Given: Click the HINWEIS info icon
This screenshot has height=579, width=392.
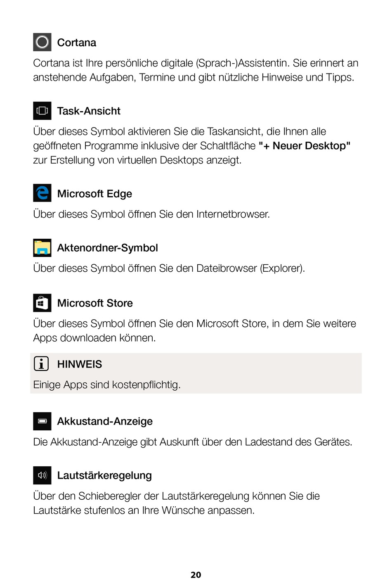Looking at the screenshot, I should coord(41,364).
